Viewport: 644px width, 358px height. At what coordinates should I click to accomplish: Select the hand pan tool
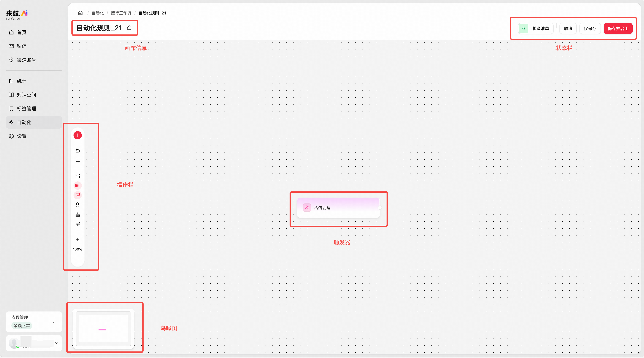77,205
